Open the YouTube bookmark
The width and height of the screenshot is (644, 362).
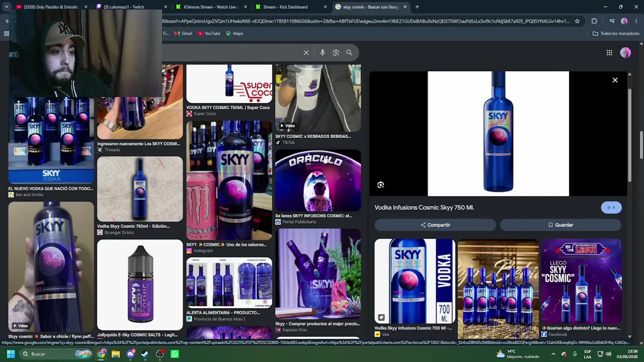209,34
